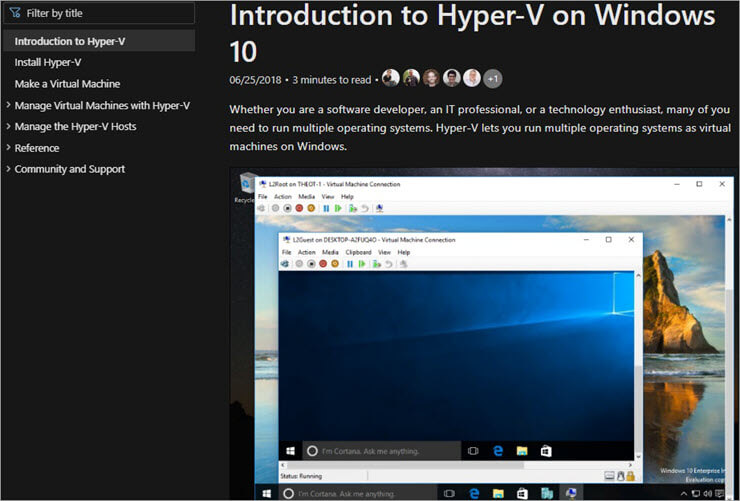Open Clipboard menu in L2Guest window
Image resolution: width=740 pixels, height=501 pixels.
click(358, 252)
